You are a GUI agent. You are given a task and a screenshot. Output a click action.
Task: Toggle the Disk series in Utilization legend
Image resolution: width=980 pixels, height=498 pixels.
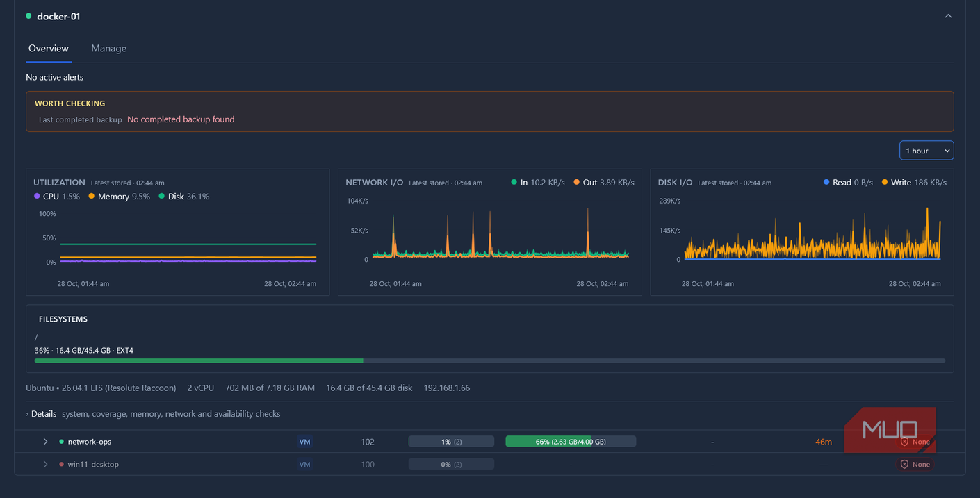[183, 197]
